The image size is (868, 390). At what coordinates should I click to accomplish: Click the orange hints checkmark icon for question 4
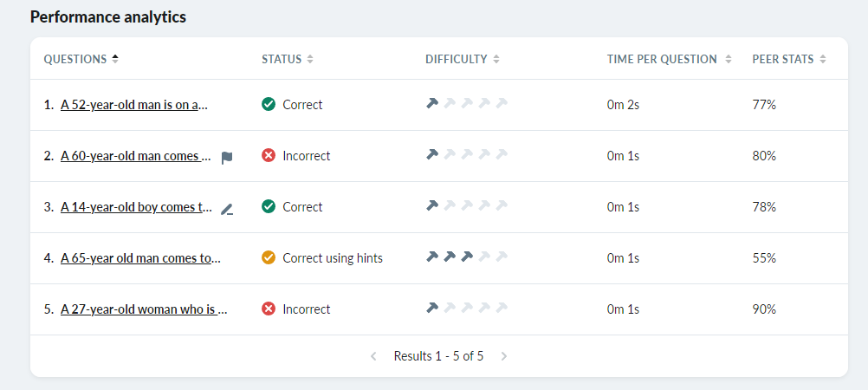pyautogui.click(x=269, y=258)
